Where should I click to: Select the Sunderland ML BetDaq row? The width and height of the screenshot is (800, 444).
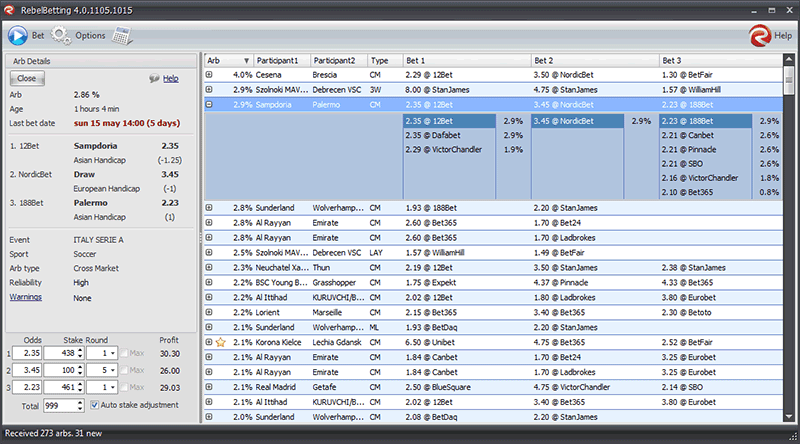[493, 327]
